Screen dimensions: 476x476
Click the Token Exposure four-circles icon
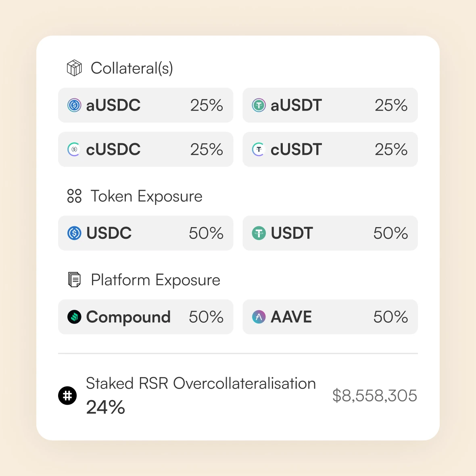click(x=74, y=196)
